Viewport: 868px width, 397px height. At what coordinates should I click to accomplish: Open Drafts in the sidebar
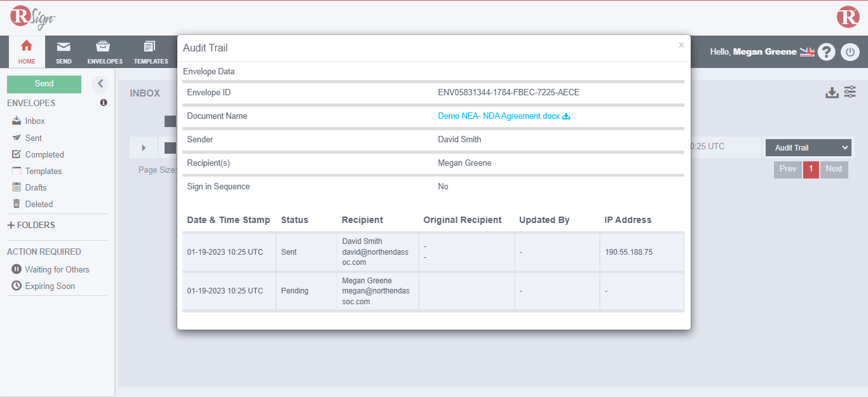[x=36, y=187]
